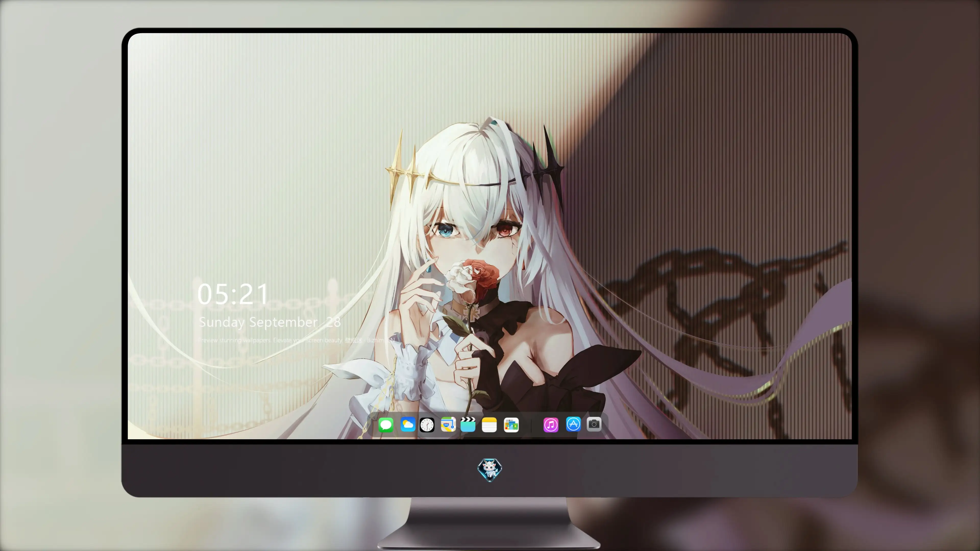
Task: Open the Notes app in the dock
Action: pos(489,424)
